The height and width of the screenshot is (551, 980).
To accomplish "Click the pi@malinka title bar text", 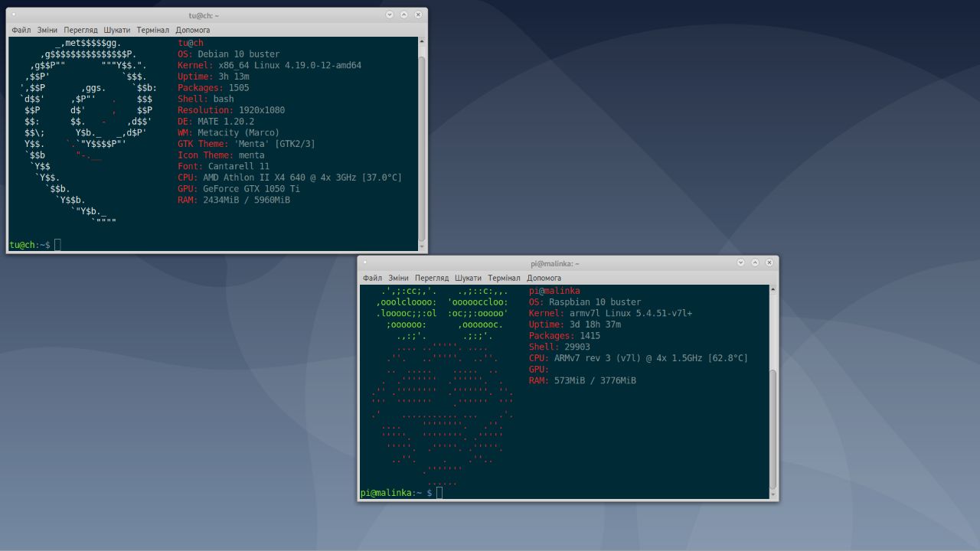I will (555, 263).
